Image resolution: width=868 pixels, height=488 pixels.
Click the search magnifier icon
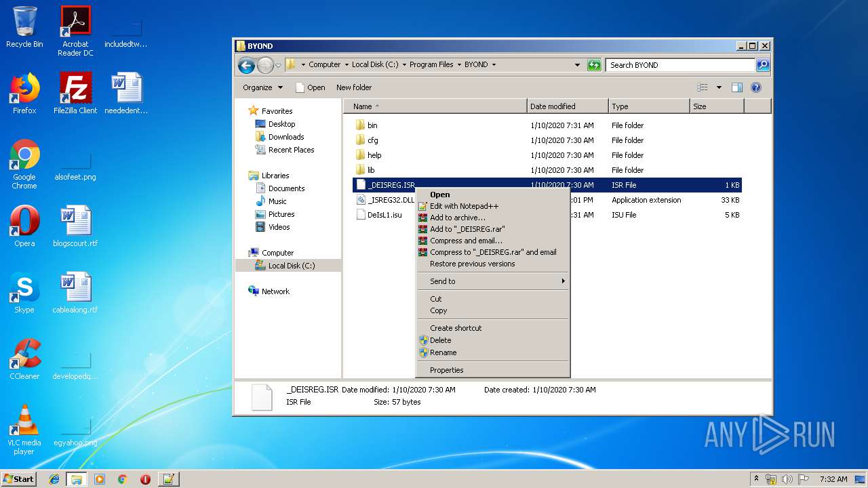coord(763,65)
